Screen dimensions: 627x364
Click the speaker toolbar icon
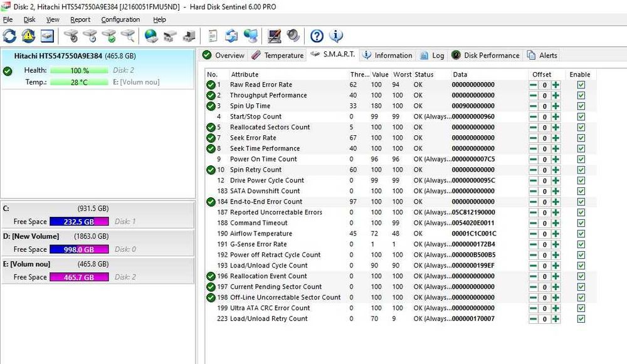293,36
